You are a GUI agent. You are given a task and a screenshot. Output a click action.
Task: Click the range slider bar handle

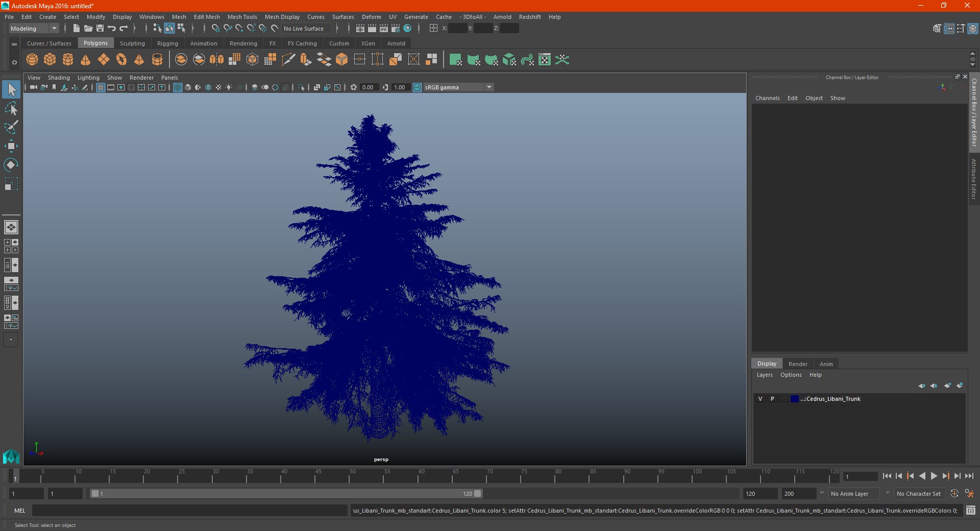[x=286, y=494]
